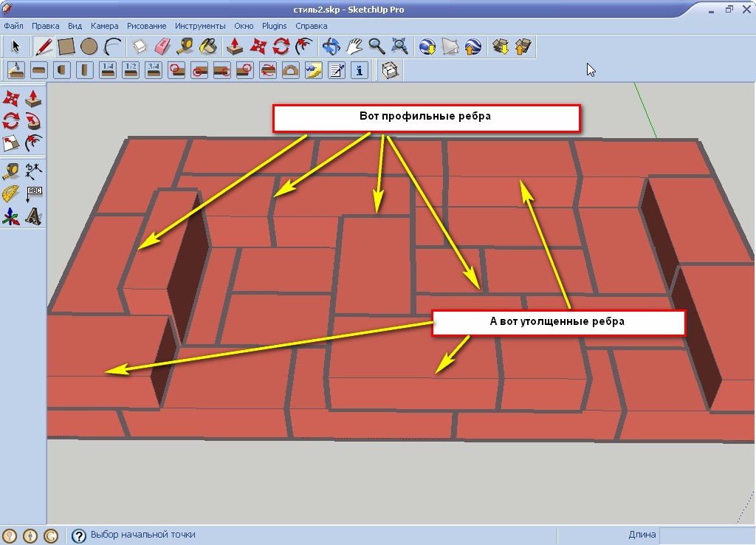Select the Paint Bucket tool
Viewport: 756px width, 545px height.
208,47
